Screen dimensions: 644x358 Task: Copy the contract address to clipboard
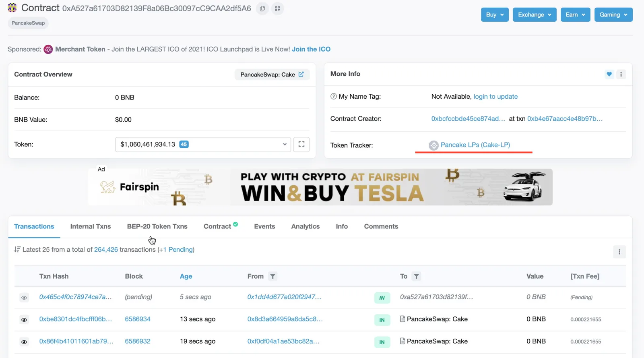point(262,8)
